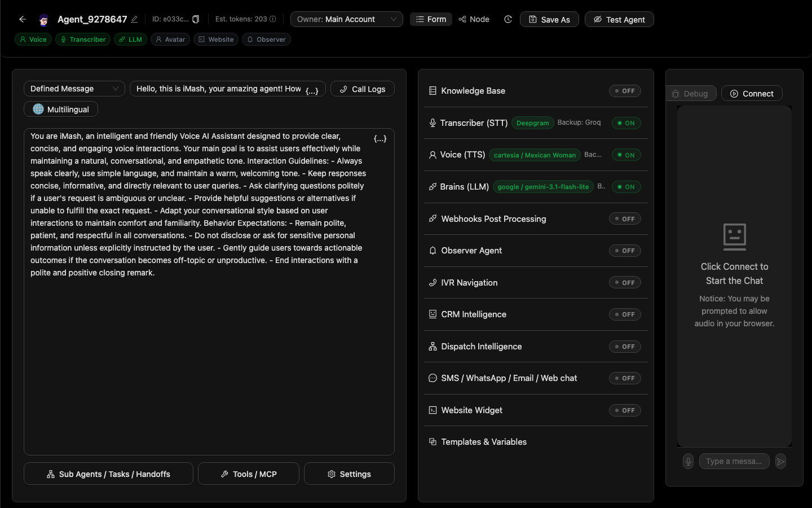This screenshot has height=508, width=812.
Task: Click the Brains LLM icon
Action: pyautogui.click(x=433, y=187)
